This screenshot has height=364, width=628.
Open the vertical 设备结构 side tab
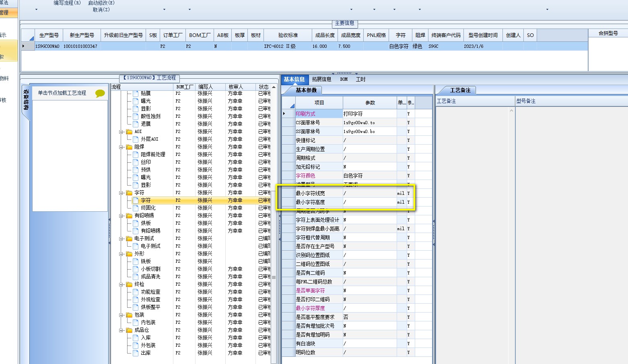(26, 100)
